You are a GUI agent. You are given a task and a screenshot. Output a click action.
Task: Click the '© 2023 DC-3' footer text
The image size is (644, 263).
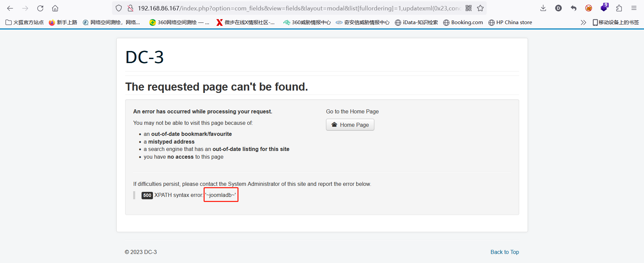point(141,252)
